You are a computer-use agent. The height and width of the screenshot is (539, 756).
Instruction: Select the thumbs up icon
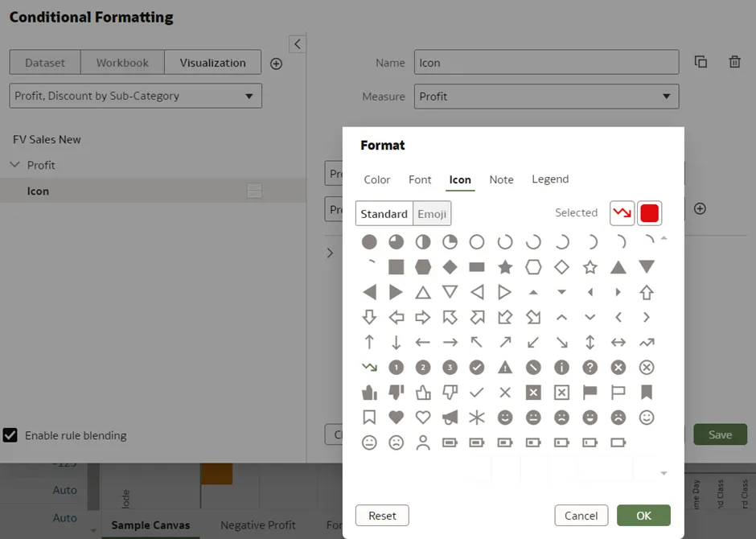pyautogui.click(x=369, y=393)
